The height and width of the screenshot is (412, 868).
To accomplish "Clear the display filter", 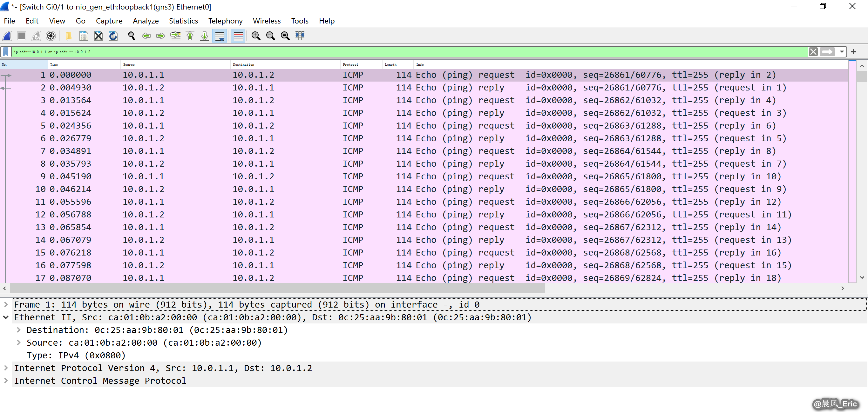I will click(813, 52).
